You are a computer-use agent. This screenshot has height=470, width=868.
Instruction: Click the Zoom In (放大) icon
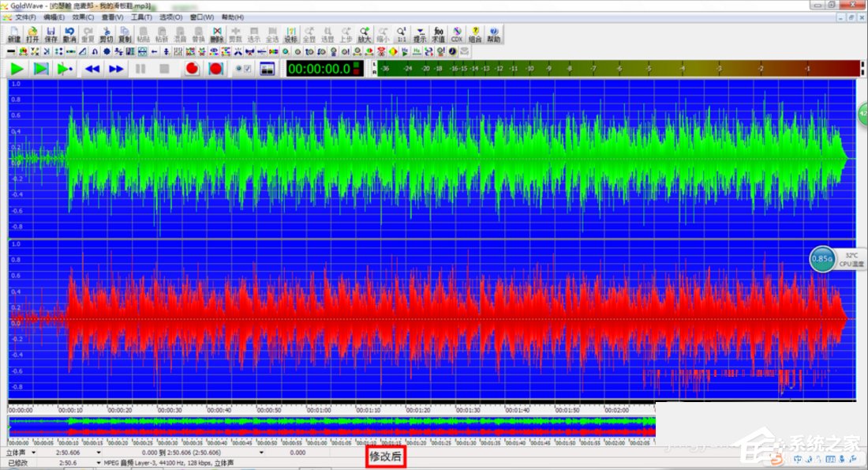[x=364, y=34]
